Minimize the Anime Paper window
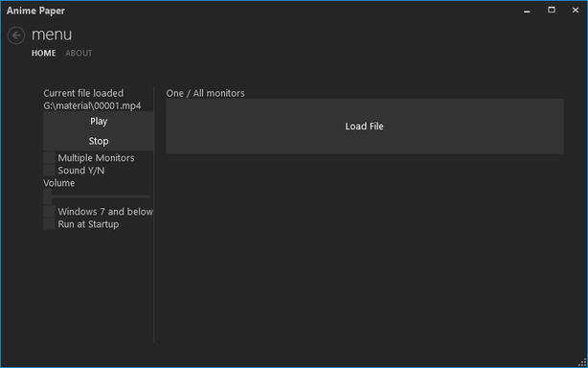588x368 pixels. [527, 11]
